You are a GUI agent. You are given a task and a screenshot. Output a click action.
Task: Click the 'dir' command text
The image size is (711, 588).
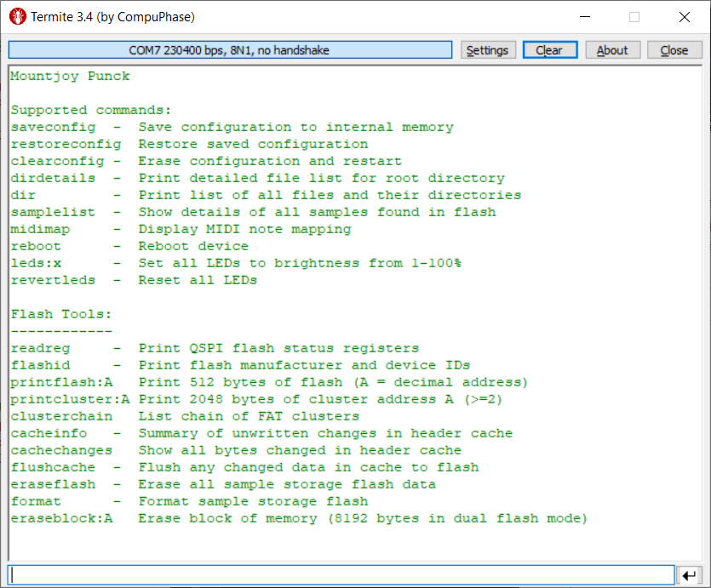[23, 195]
